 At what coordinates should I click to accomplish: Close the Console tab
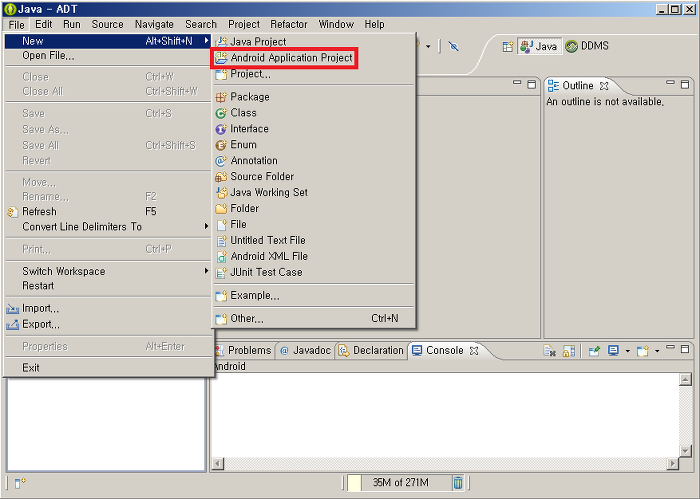coord(474,351)
